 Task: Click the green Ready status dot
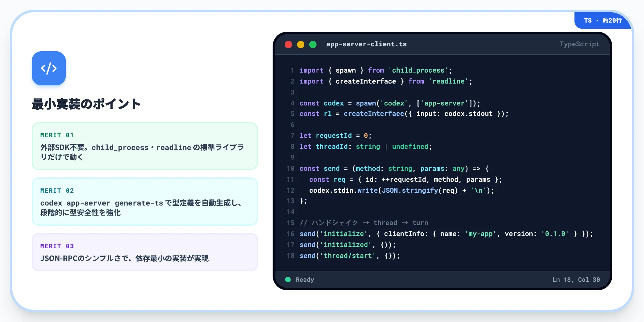point(288,280)
